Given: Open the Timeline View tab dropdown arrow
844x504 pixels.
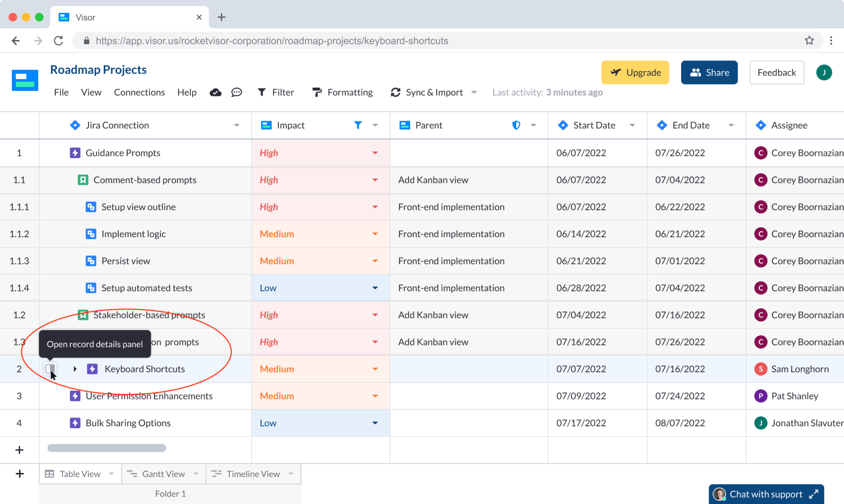Looking at the screenshot, I should (291, 474).
